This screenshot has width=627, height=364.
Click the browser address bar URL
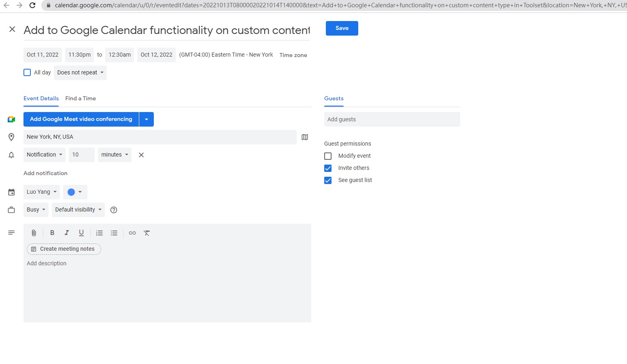tap(340, 5)
